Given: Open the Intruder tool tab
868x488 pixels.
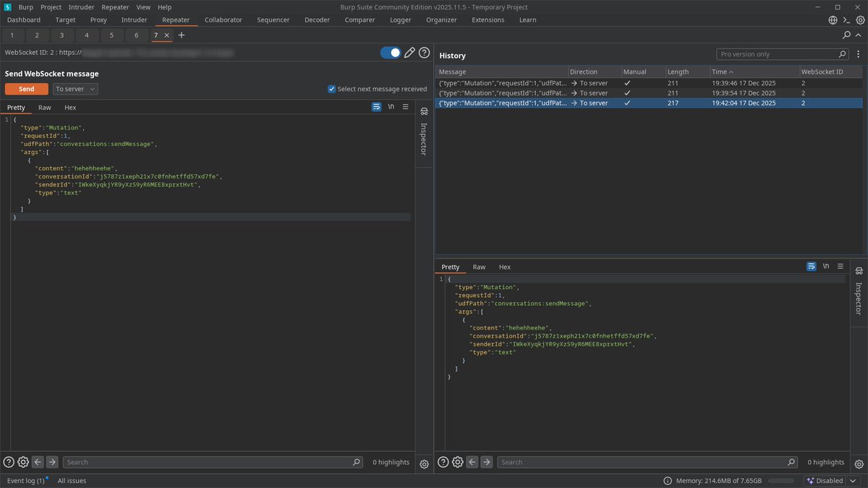Looking at the screenshot, I should coord(135,20).
